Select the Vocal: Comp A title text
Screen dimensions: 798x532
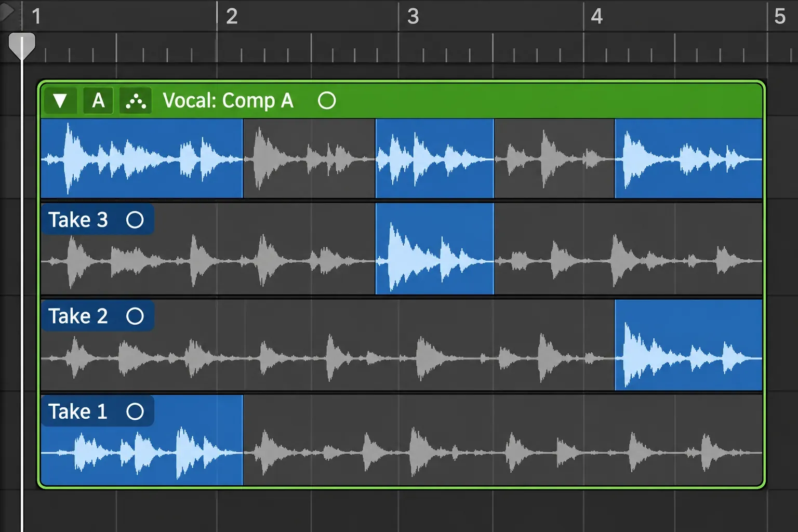point(228,100)
